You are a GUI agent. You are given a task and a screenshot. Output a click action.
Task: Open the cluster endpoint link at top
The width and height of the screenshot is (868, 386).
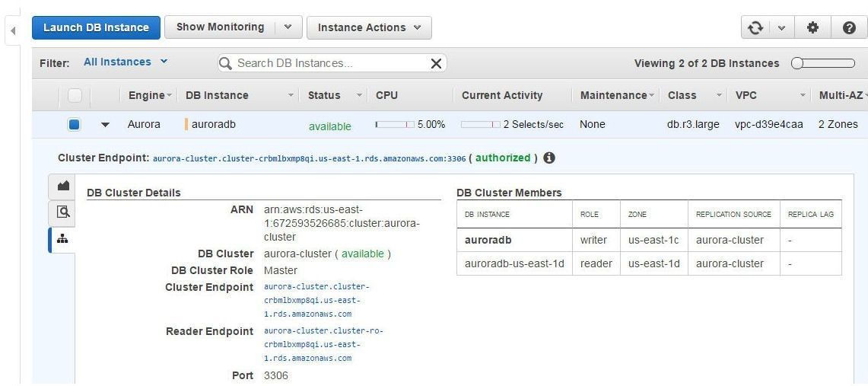coord(310,159)
